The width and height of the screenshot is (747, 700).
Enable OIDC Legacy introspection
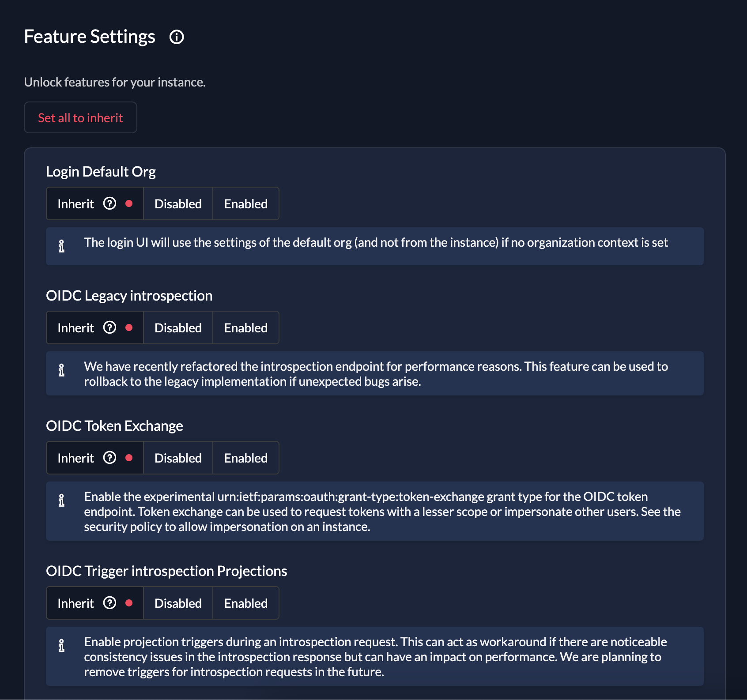(x=245, y=327)
